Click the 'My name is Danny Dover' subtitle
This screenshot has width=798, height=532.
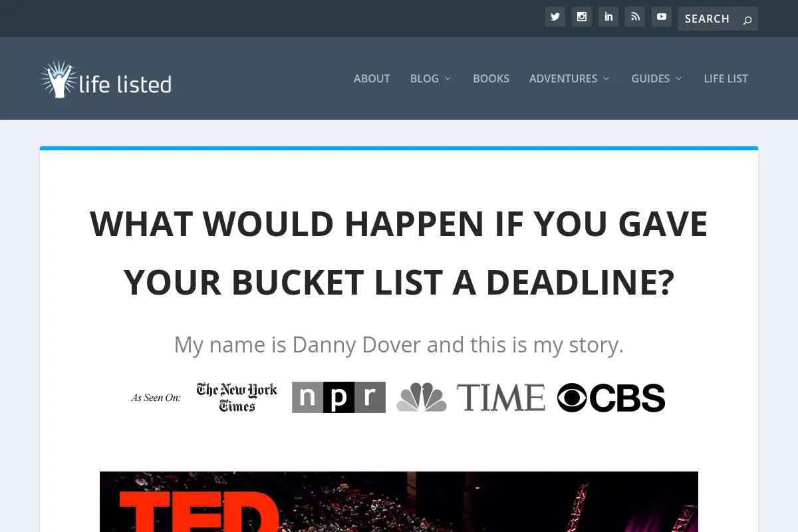(x=399, y=344)
